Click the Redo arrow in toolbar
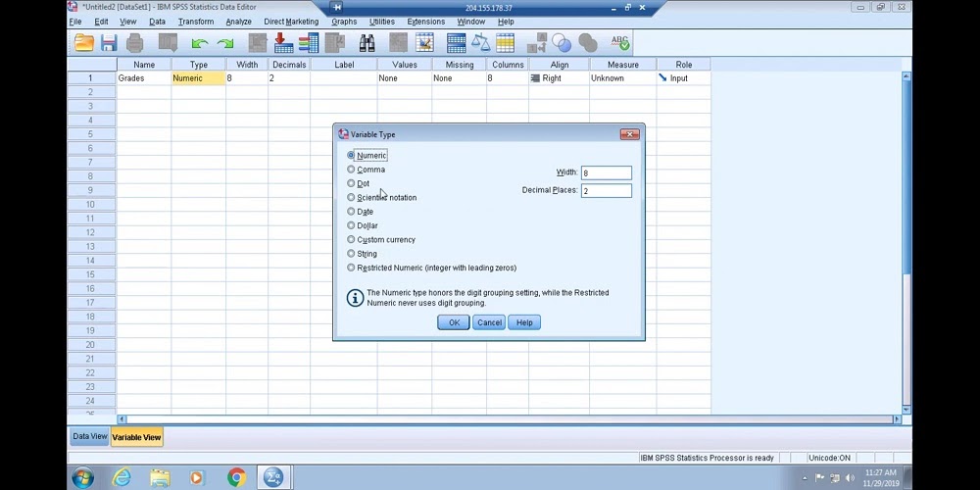Image resolution: width=980 pixels, height=490 pixels. (225, 43)
